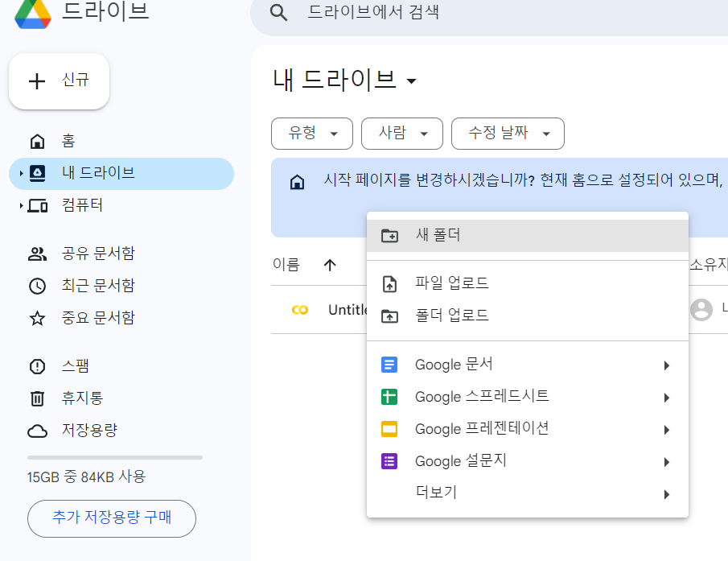The height and width of the screenshot is (561, 728).
Task: Click the 최근 문서함 clock icon
Action: click(37, 286)
